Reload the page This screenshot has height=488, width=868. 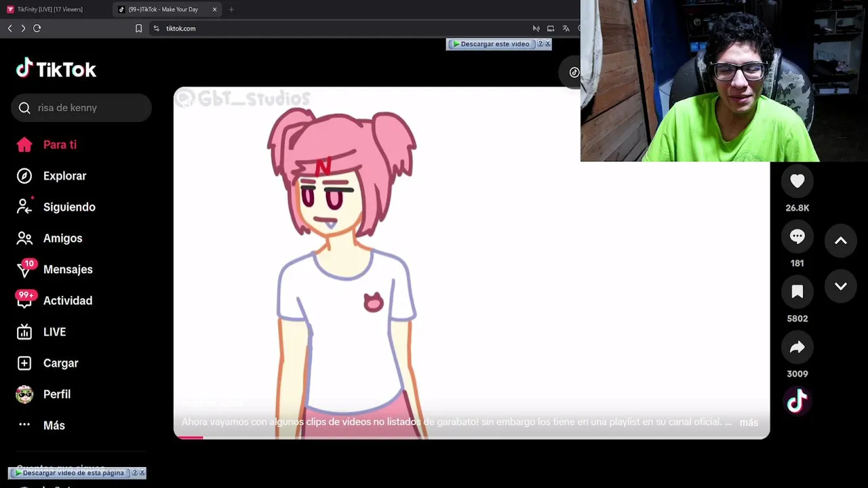point(37,28)
